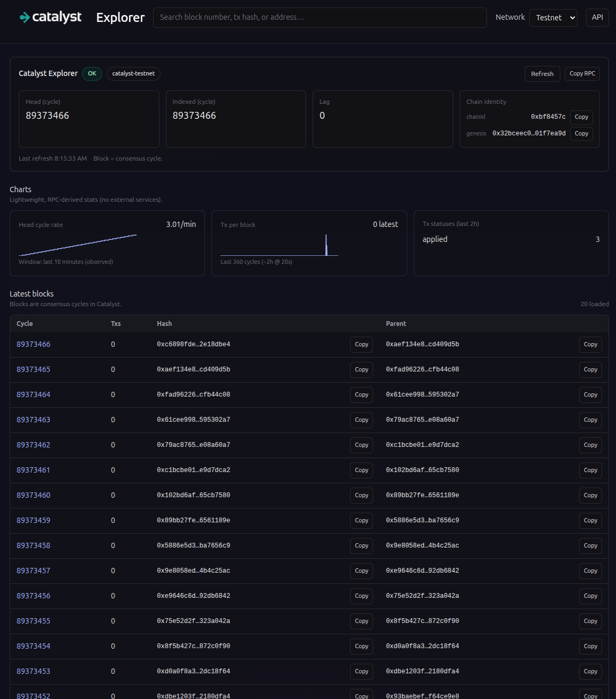The image size is (616, 699).
Task: Click the Explorer title
Action: point(120,18)
